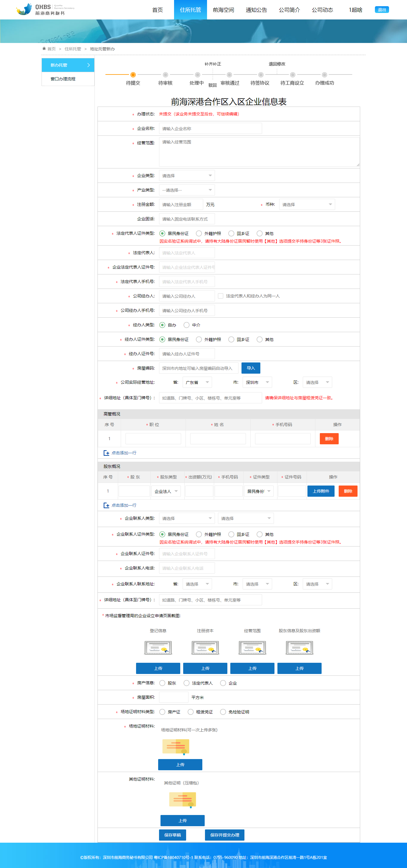Click the add-row icon under 高管概况
Screen dimensions: 407x868
click(106, 453)
